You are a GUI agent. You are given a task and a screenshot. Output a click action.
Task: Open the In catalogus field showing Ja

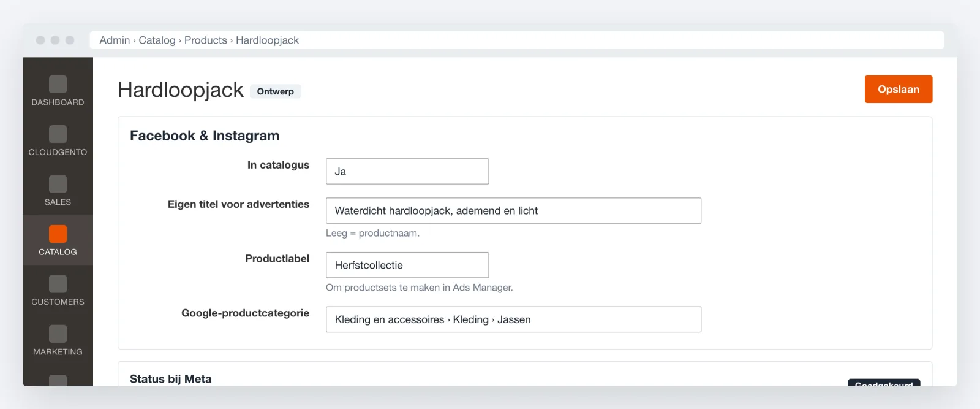tap(407, 172)
